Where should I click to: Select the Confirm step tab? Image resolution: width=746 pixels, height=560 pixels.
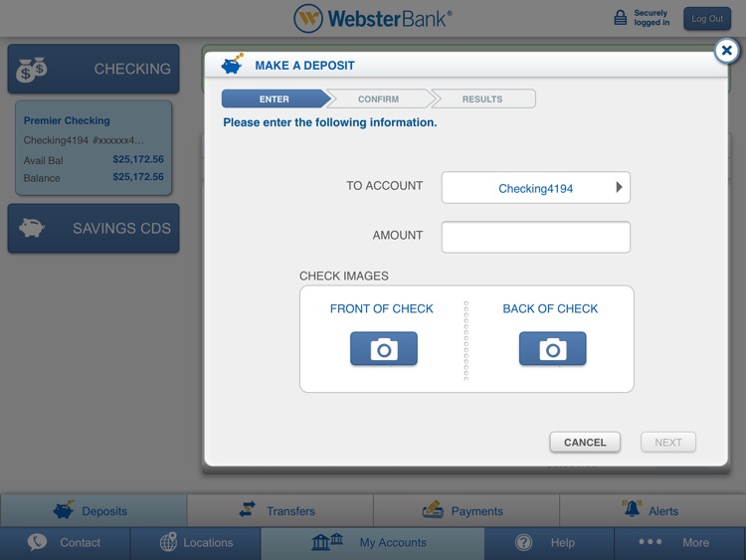pos(379,98)
